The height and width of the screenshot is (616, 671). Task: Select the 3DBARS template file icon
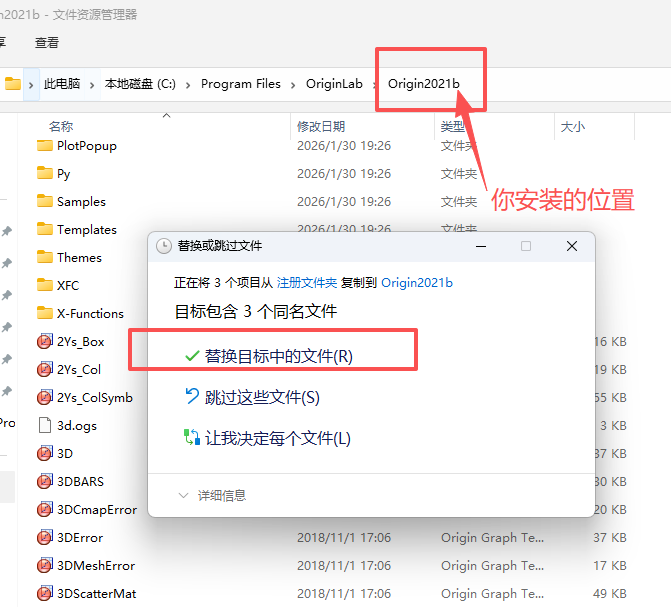click(x=45, y=481)
